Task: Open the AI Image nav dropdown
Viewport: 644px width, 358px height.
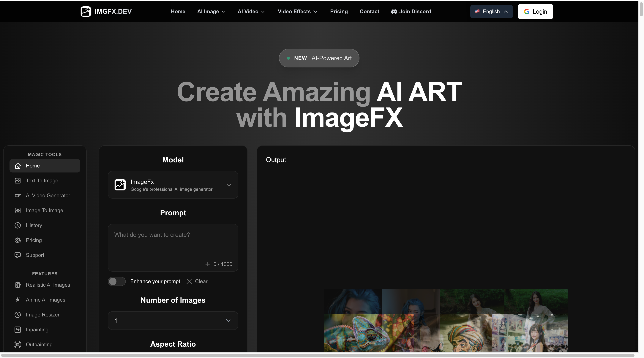Action: point(211,12)
